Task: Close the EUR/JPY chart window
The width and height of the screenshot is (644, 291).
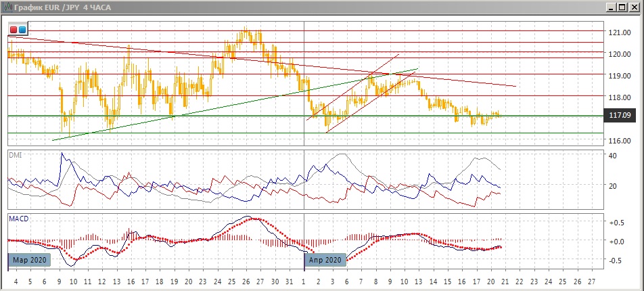Action: click(635, 7)
